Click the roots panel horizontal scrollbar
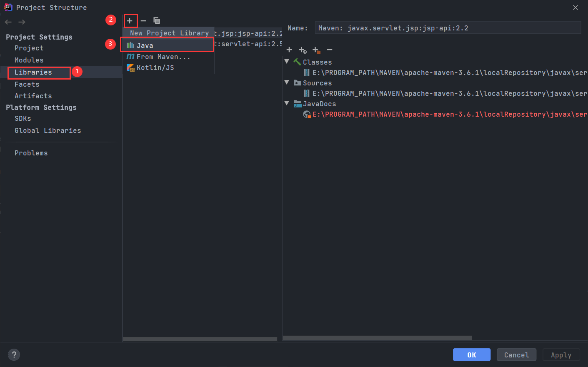 pyautogui.click(x=378, y=338)
